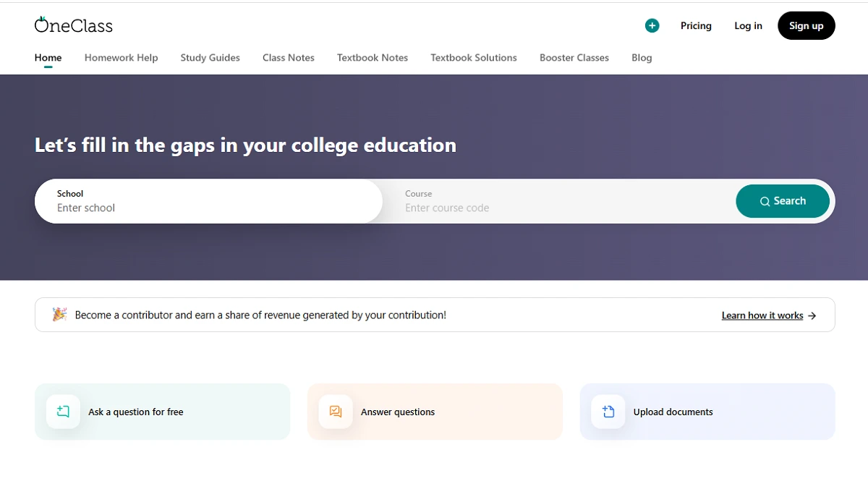The height and width of the screenshot is (489, 868).
Task: Click the OneClass logo
Action: (x=74, y=25)
